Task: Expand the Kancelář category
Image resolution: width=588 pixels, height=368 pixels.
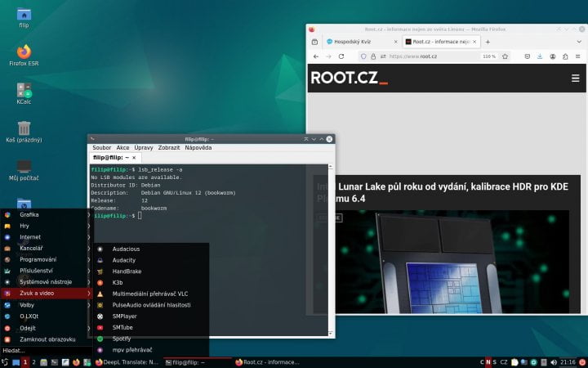Action: (46, 249)
